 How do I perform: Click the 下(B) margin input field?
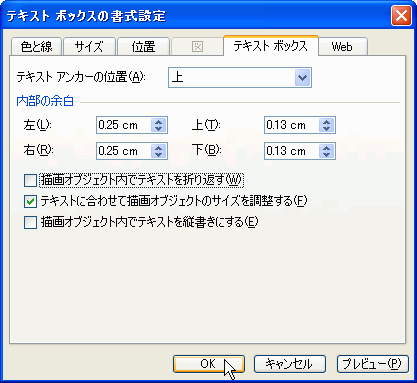[x=292, y=151]
